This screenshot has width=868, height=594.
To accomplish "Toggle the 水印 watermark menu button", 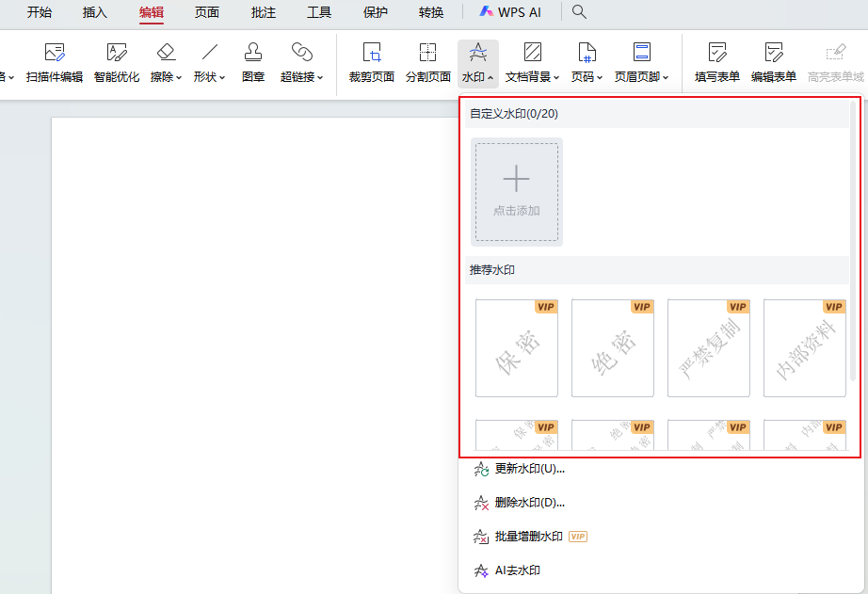I will pos(477,64).
